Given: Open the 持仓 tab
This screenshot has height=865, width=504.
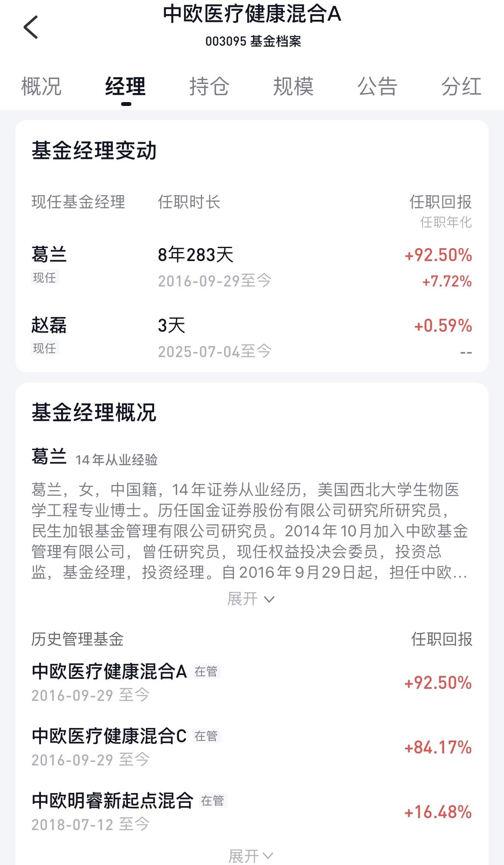Looking at the screenshot, I should point(209,86).
